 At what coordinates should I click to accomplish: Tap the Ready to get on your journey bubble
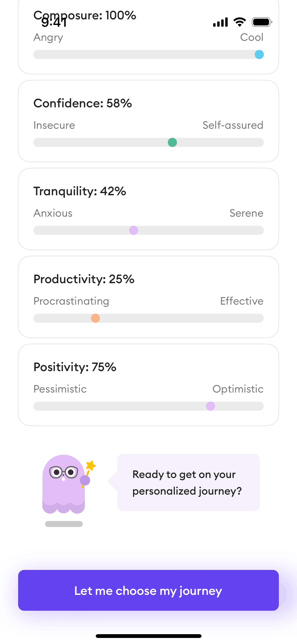click(188, 482)
